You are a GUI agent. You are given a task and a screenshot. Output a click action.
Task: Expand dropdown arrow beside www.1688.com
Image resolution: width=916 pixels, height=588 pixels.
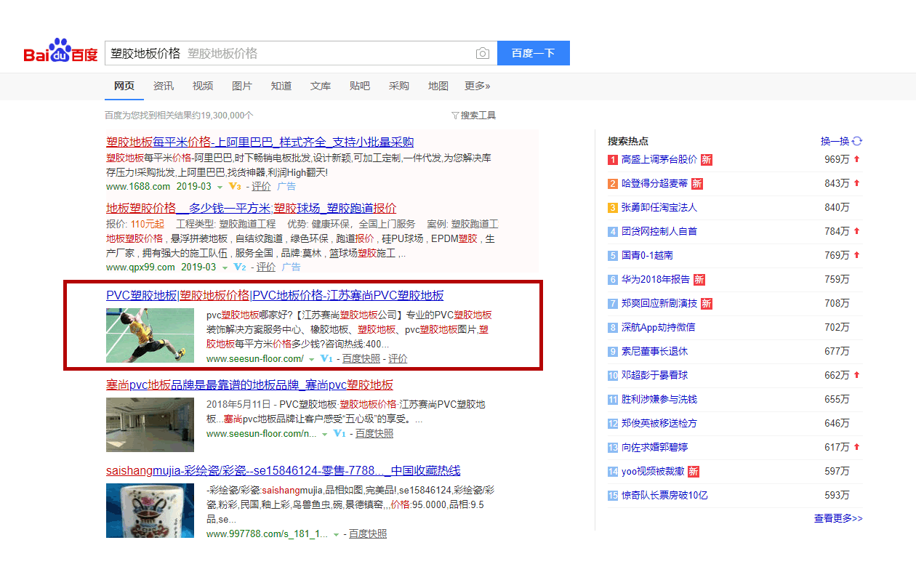point(220,187)
